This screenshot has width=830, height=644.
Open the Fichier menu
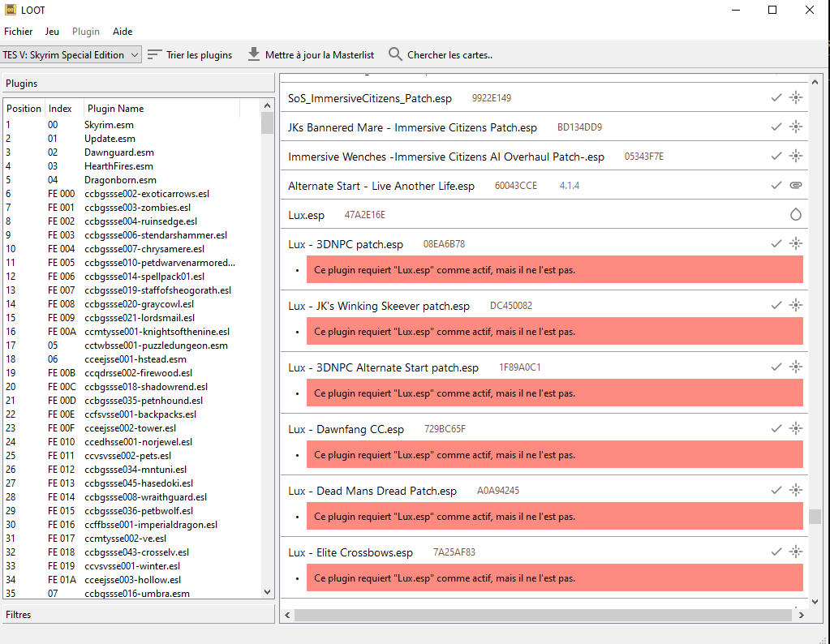(x=18, y=32)
